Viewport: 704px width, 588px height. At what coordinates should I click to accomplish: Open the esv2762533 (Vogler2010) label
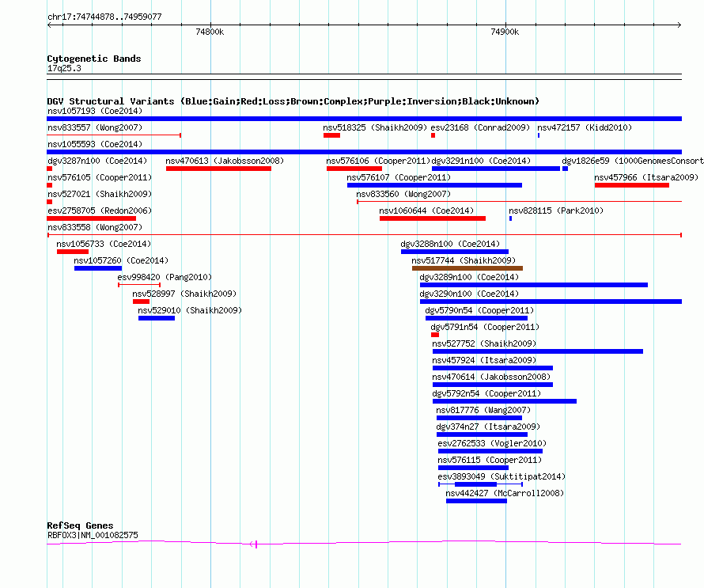492,443
